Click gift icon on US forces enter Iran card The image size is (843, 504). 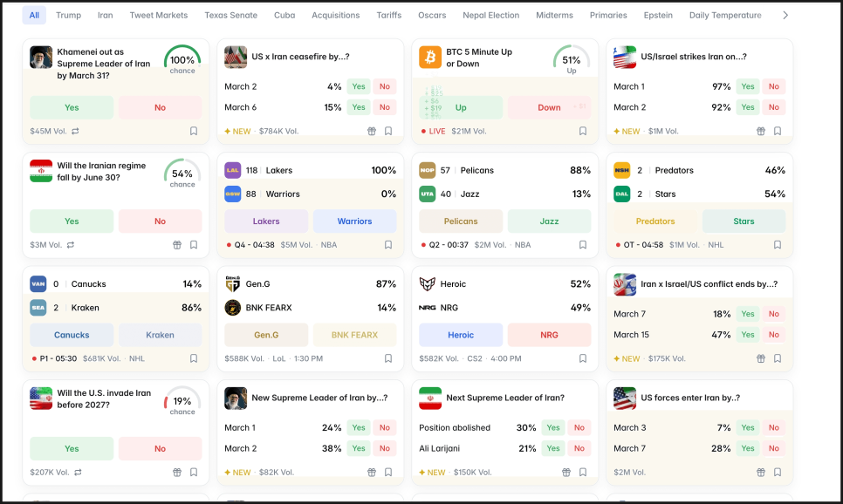(761, 473)
